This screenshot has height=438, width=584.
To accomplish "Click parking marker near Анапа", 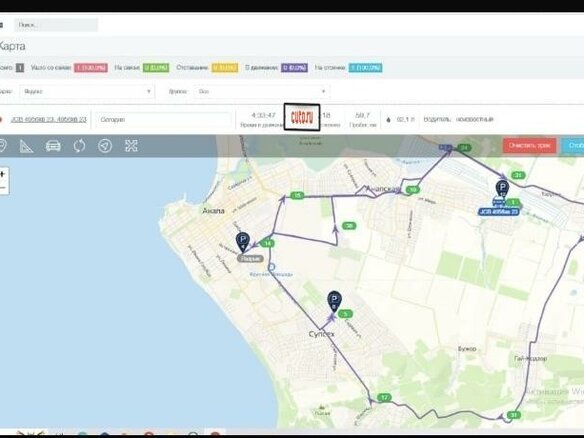I will click(243, 241).
